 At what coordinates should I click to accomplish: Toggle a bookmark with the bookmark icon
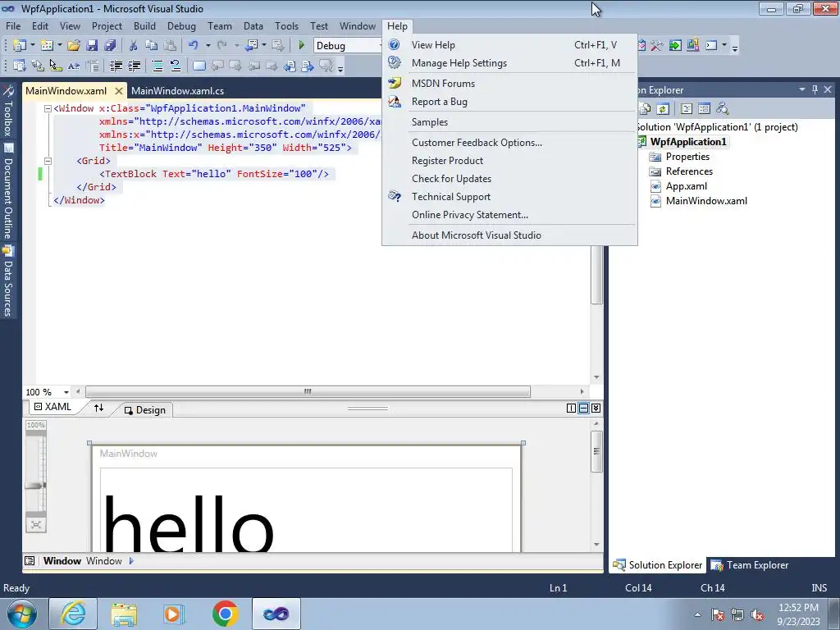tap(199, 66)
